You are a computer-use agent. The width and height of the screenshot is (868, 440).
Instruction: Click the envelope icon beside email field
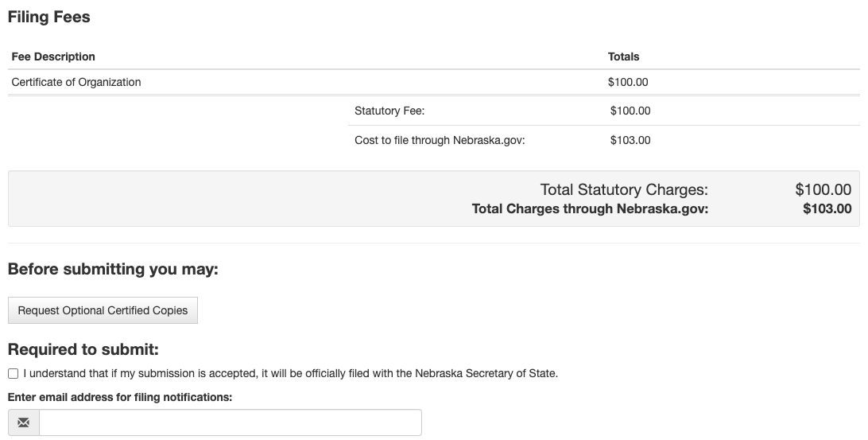[x=23, y=422]
